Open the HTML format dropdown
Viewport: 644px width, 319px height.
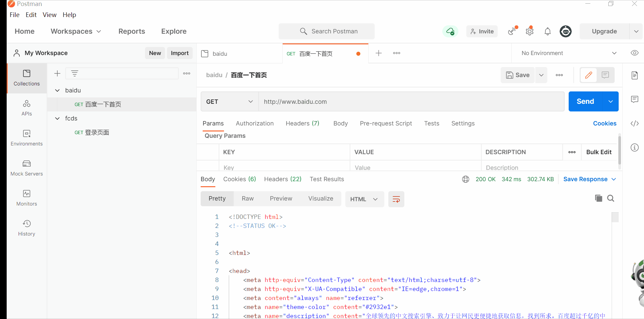click(365, 199)
